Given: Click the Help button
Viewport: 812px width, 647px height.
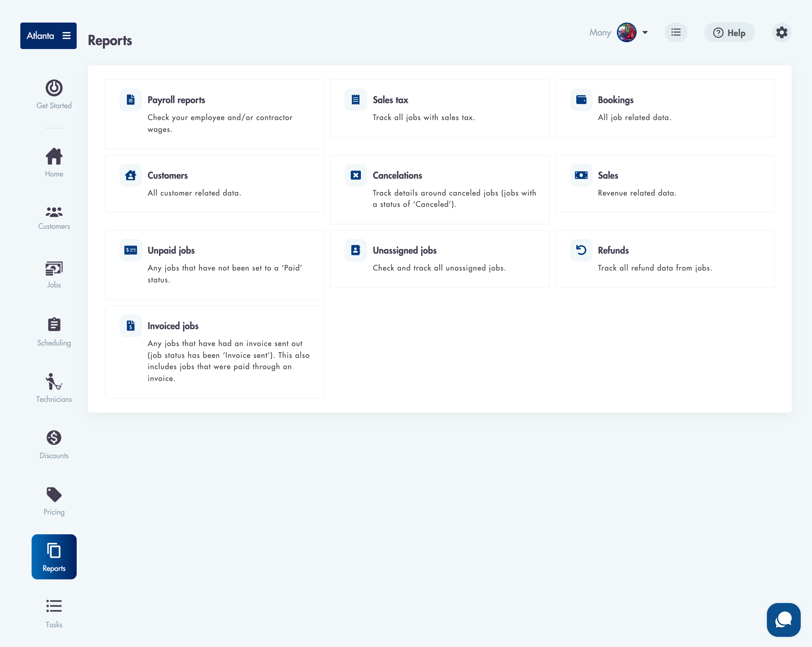Looking at the screenshot, I should coord(729,33).
